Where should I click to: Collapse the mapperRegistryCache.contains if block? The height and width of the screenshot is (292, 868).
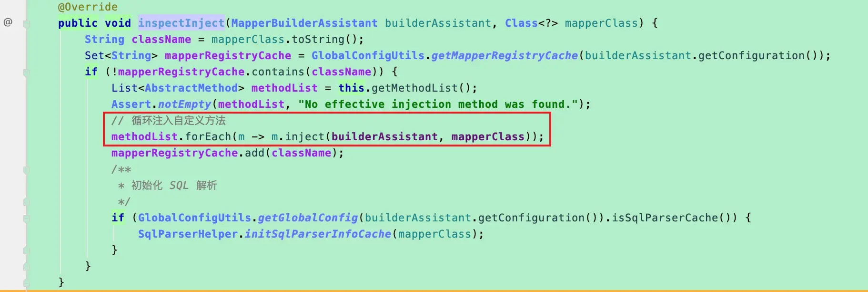coord(27,73)
